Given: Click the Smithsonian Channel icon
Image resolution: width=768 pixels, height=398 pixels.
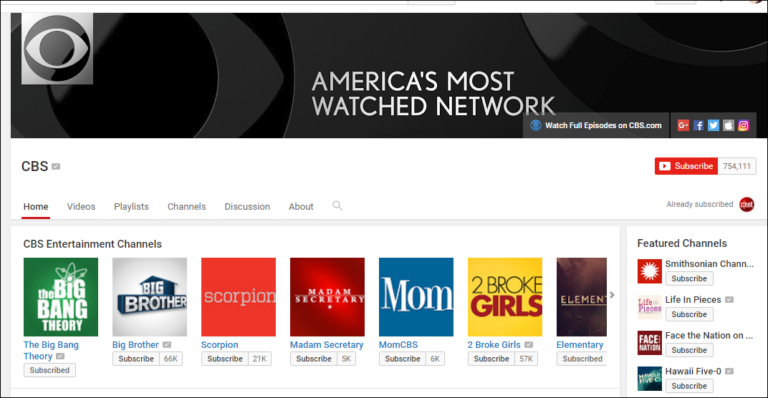Looking at the screenshot, I should point(649,271).
